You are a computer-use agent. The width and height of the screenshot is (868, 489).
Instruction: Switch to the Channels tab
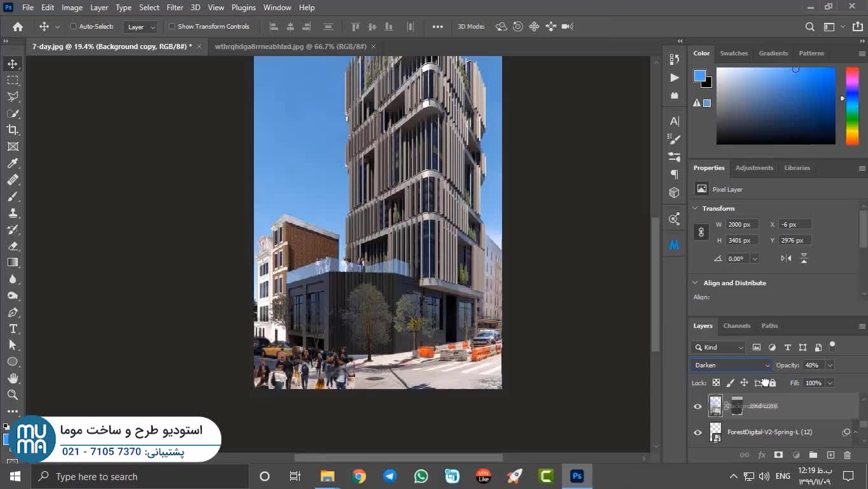point(736,326)
